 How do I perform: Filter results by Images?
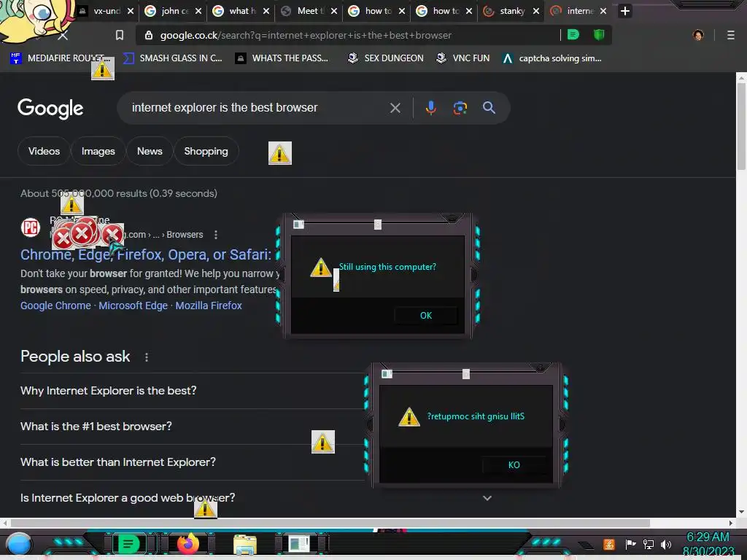(x=98, y=151)
